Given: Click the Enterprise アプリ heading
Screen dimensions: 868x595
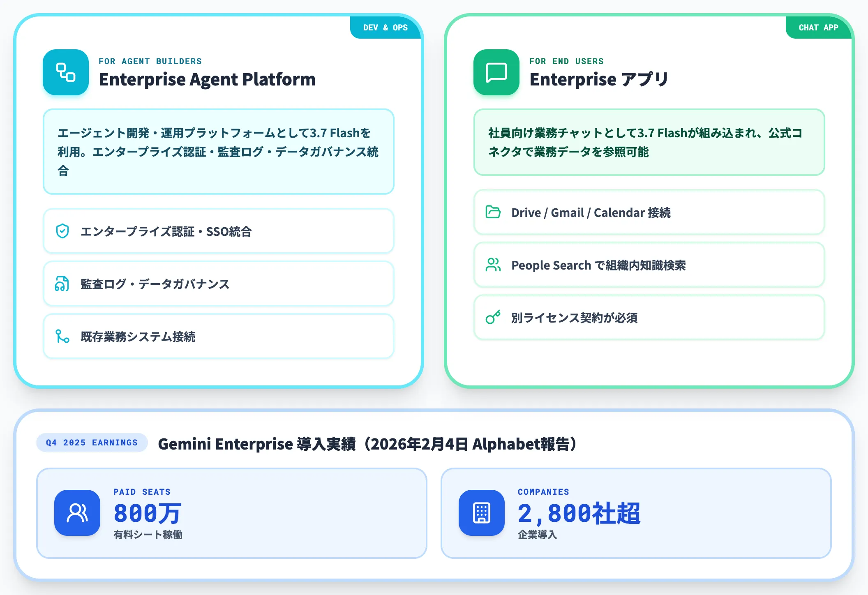Looking at the screenshot, I should (599, 79).
